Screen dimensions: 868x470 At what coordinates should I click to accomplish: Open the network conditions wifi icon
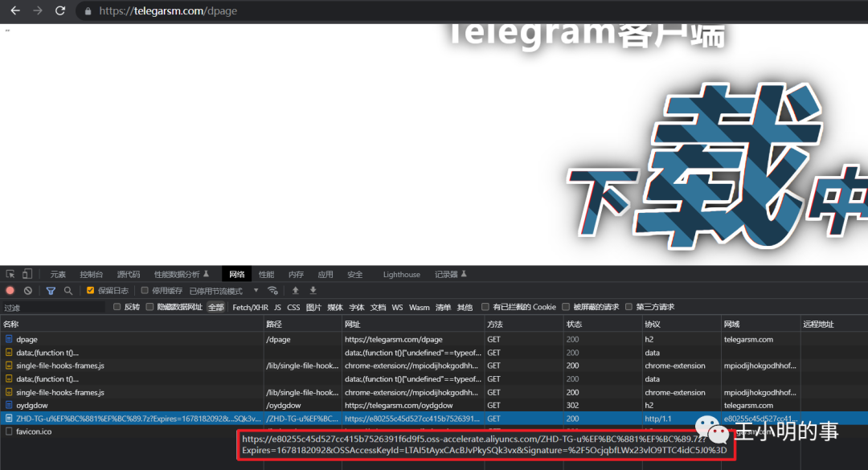coord(272,290)
